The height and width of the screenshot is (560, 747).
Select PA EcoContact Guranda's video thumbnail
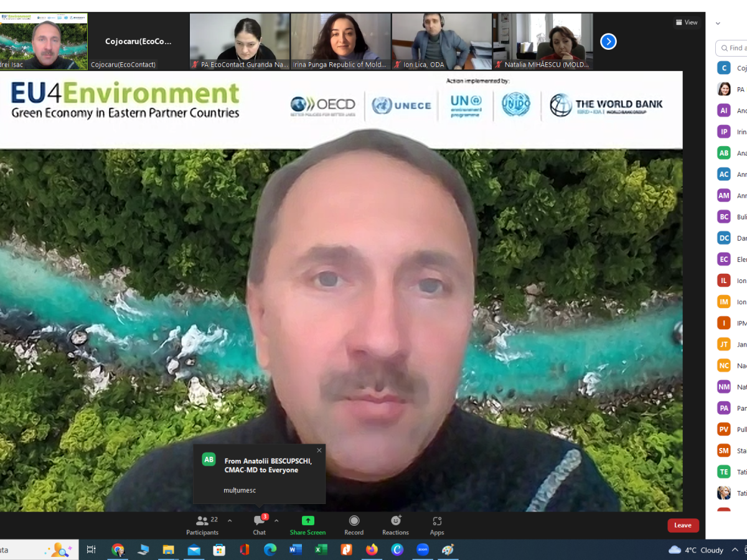240,41
